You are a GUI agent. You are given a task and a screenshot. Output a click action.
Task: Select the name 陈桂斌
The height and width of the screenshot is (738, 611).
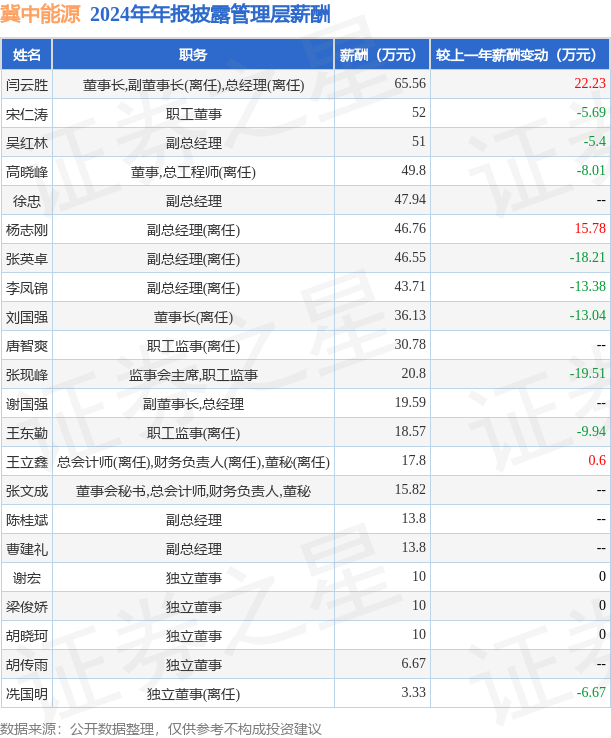coord(27,520)
